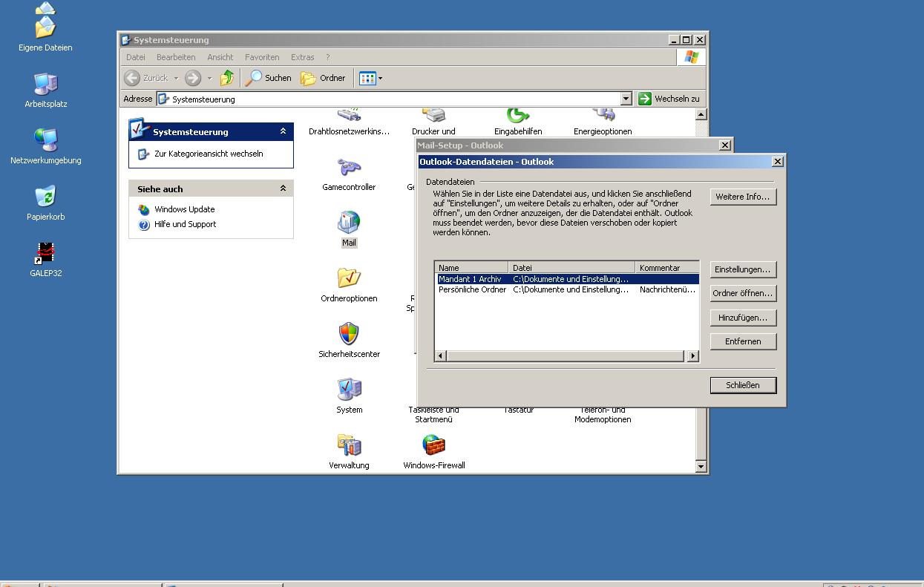Click the Hinzufügen... button
924x587 pixels.
click(743, 318)
